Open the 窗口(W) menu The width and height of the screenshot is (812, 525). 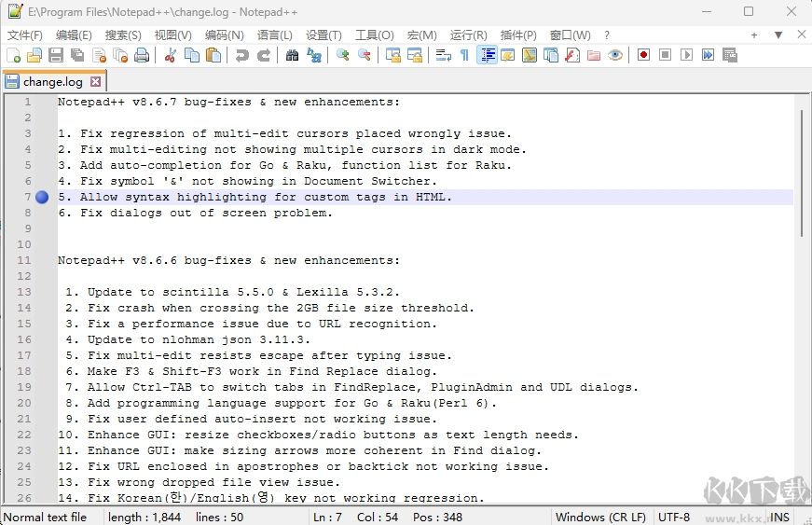click(x=571, y=35)
